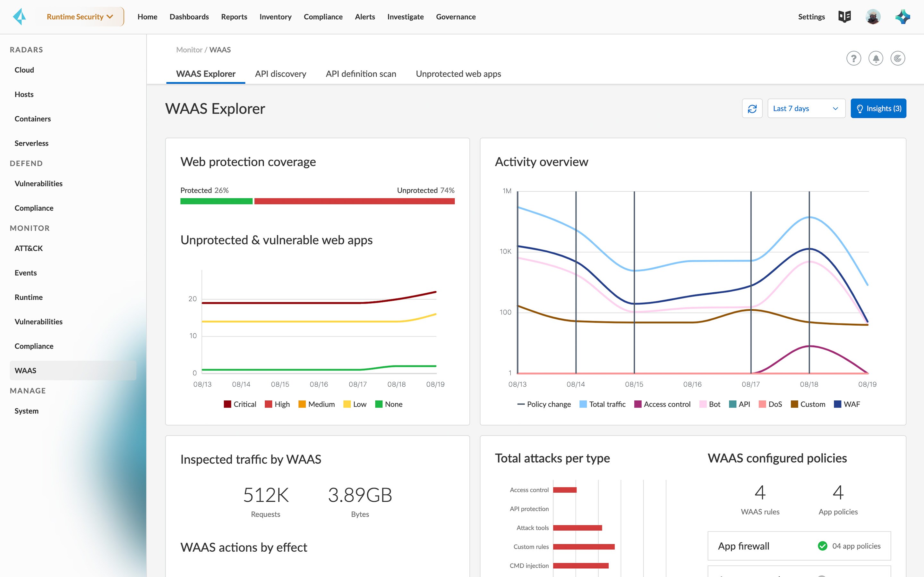Click the radar target icon
Image resolution: width=924 pixels, height=577 pixels.
898,58
